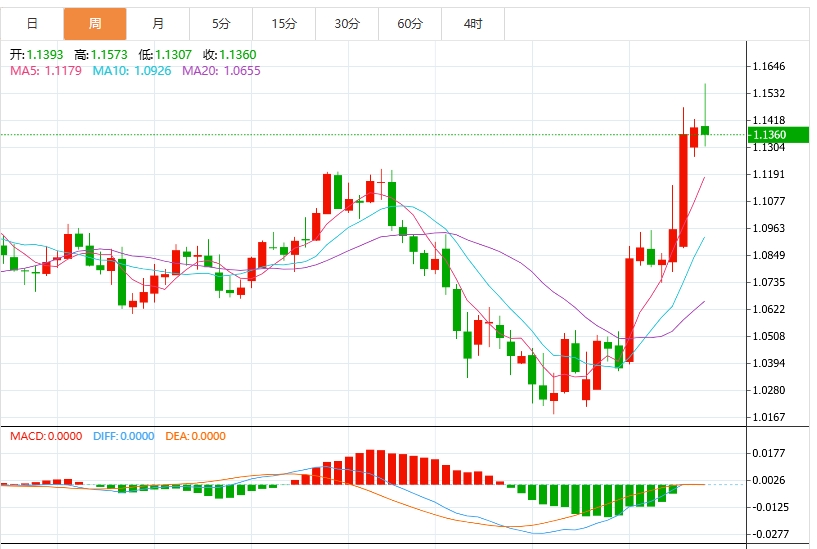Click the 高:1.1573 high price value
Screen dimensions: 817x549
[x=101, y=55]
